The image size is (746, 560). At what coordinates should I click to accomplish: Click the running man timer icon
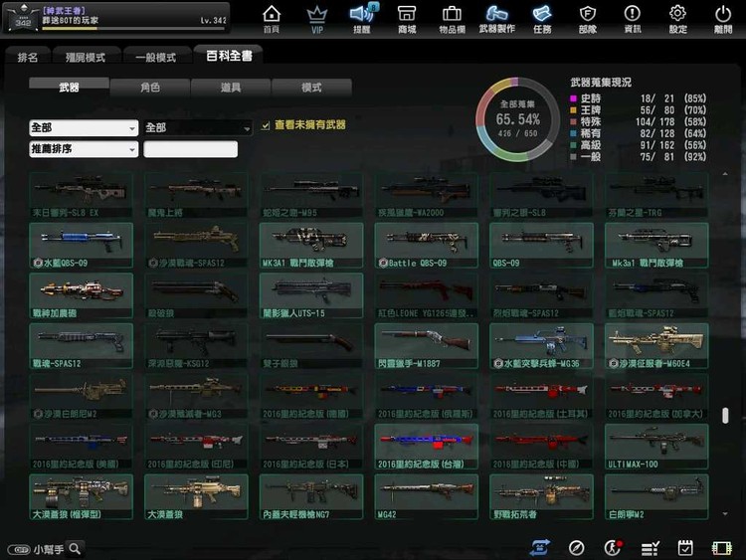[x=613, y=548]
